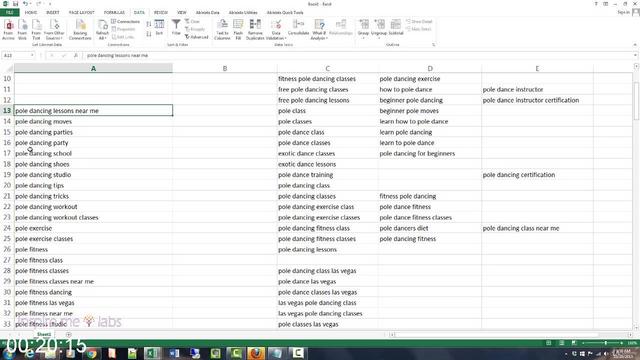Screen dimensions: 640x360
Task: Launch Text to Columns wizard
Action: pyautogui.click(x=222, y=30)
